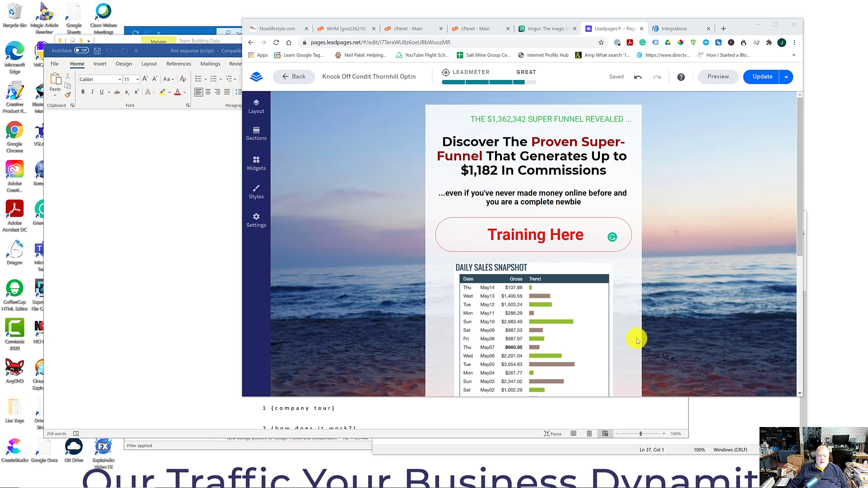The image size is (868, 488).
Task: Justify text in Word ribbon
Action: click(x=227, y=92)
